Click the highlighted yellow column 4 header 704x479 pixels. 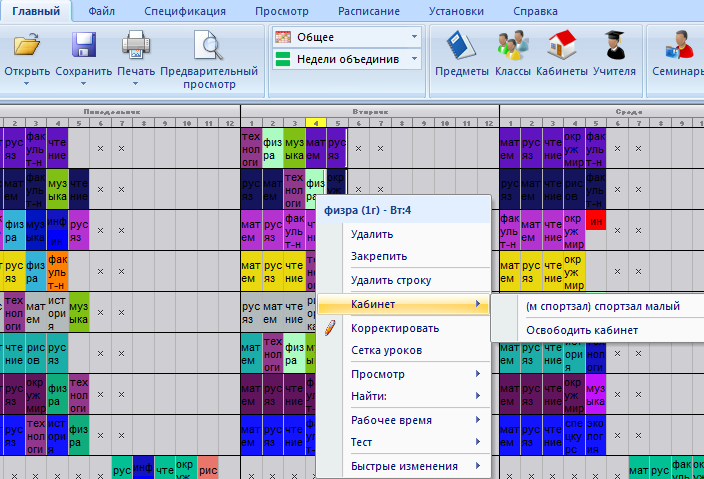(x=315, y=123)
